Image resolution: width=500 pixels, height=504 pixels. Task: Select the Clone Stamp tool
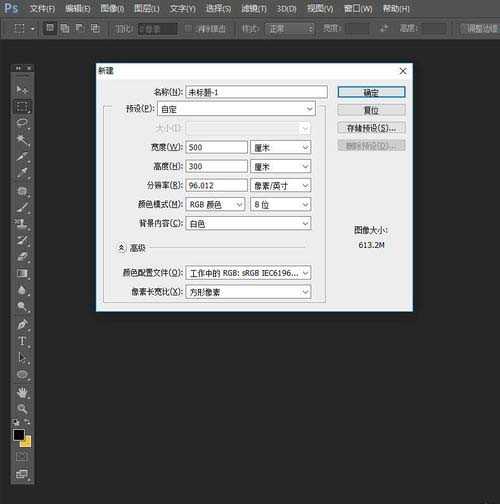[22, 223]
